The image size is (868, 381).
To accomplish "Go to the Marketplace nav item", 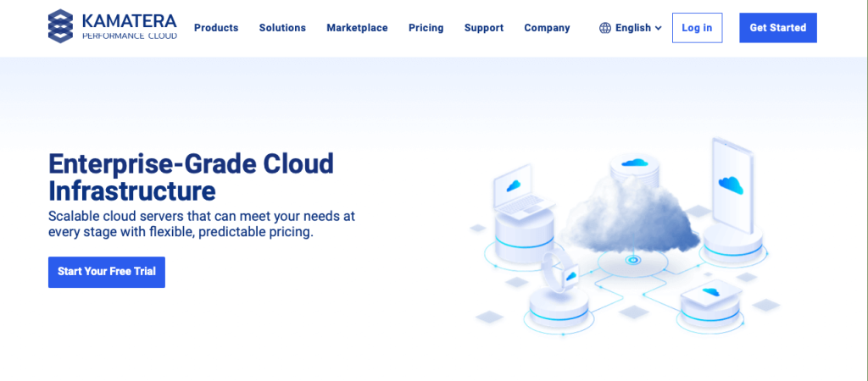I will pos(357,28).
